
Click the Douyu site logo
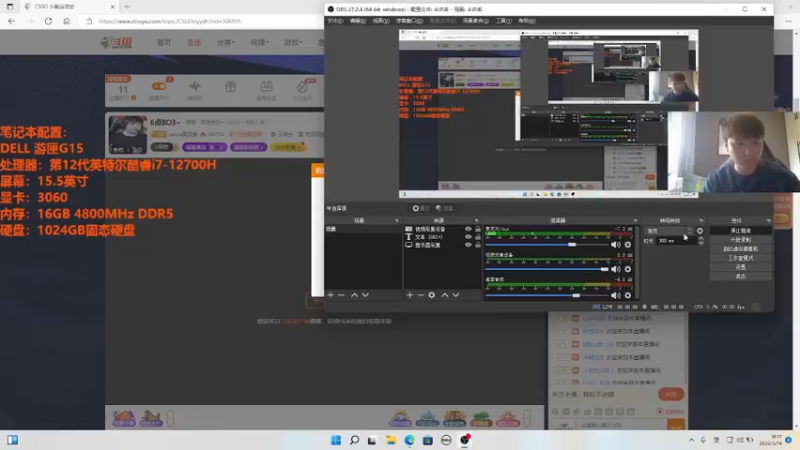pyautogui.click(x=116, y=42)
